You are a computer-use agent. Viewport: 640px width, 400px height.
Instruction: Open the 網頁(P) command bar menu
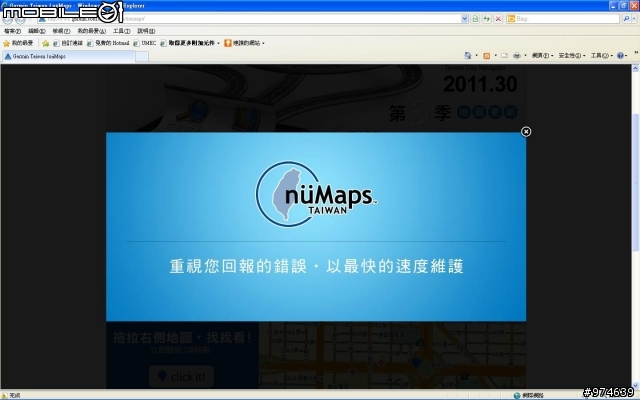pyautogui.click(x=542, y=56)
